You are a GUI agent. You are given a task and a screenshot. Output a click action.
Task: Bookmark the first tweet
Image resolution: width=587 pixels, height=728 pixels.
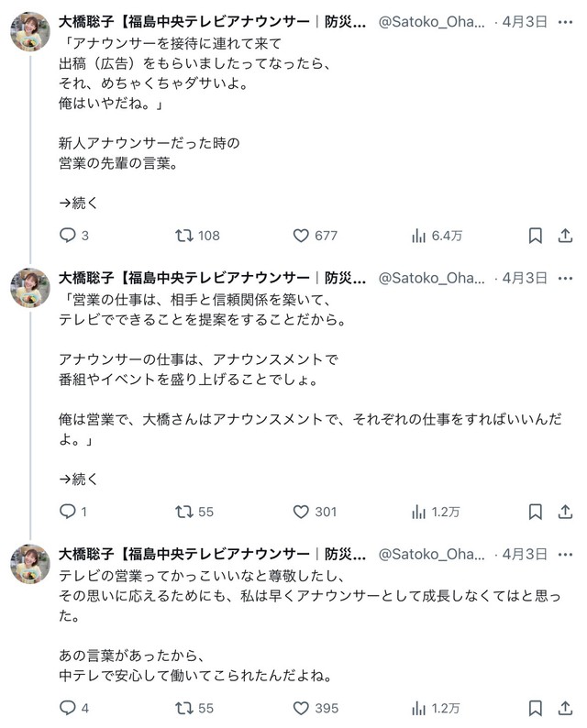tap(536, 236)
